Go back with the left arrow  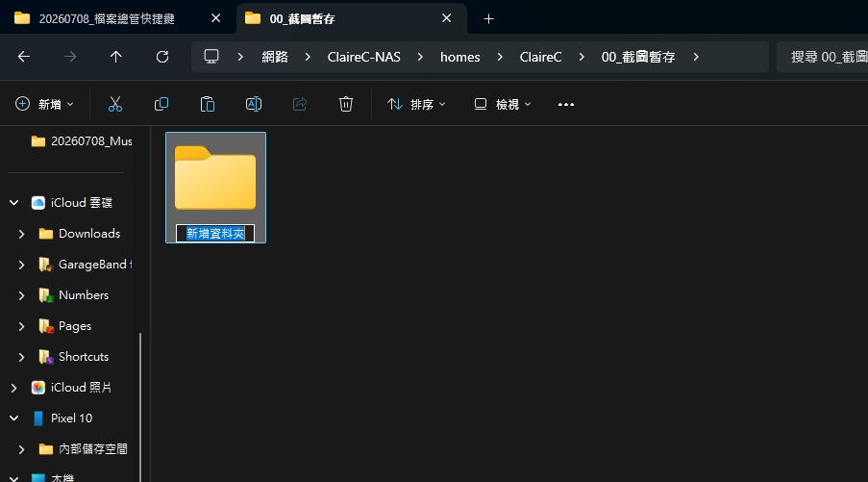24,57
